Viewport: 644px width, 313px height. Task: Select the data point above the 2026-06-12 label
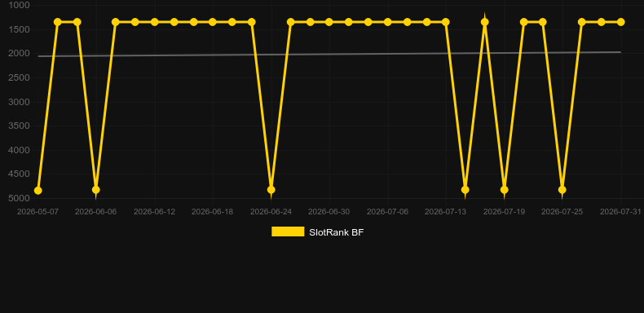tap(154, 22)
